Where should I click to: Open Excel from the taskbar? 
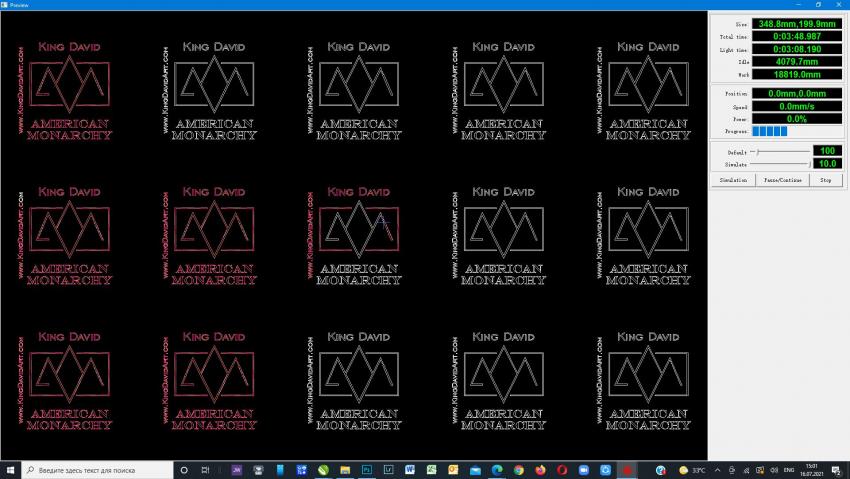pos(432,469)
